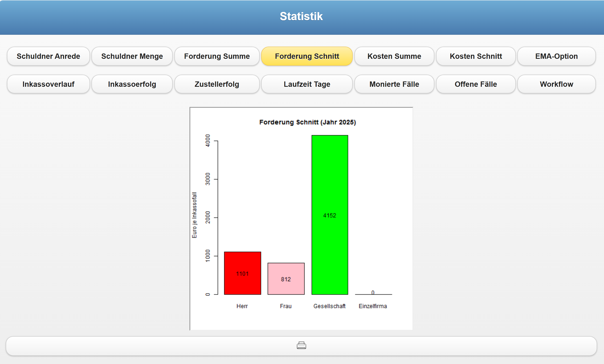Click the printer icon at bottom

(301, 345)
